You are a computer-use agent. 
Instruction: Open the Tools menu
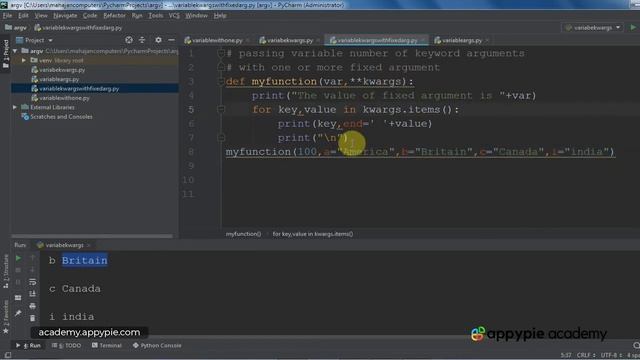tap(156, 16)
